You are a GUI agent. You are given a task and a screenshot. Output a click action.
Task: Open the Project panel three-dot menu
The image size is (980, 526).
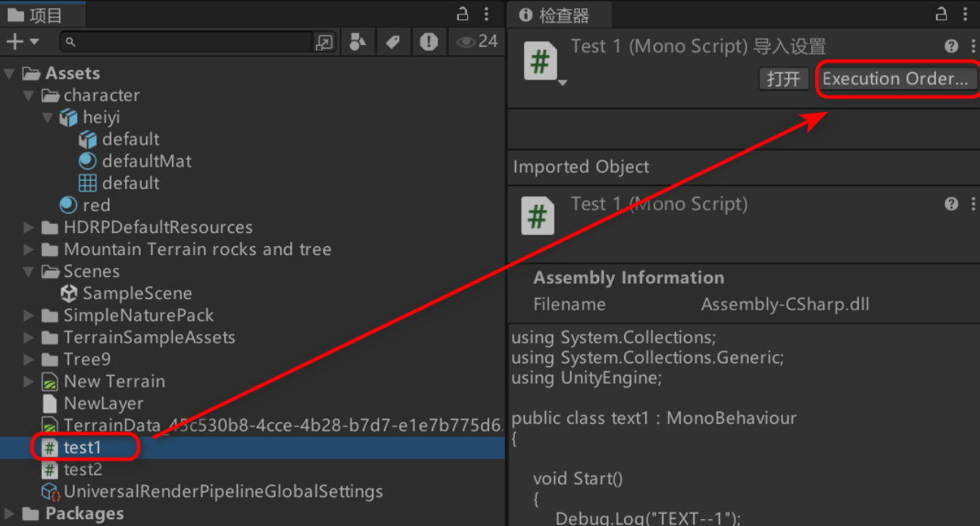point(488,14)
